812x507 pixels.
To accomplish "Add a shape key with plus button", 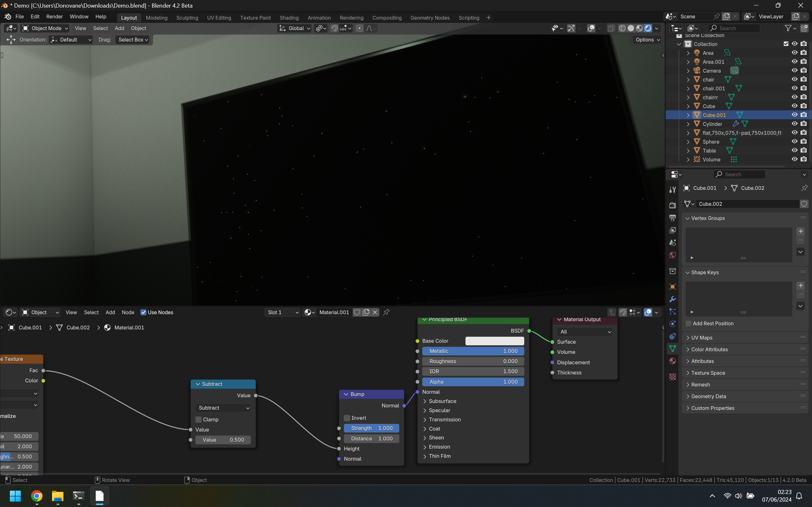I will pos(801,285).
